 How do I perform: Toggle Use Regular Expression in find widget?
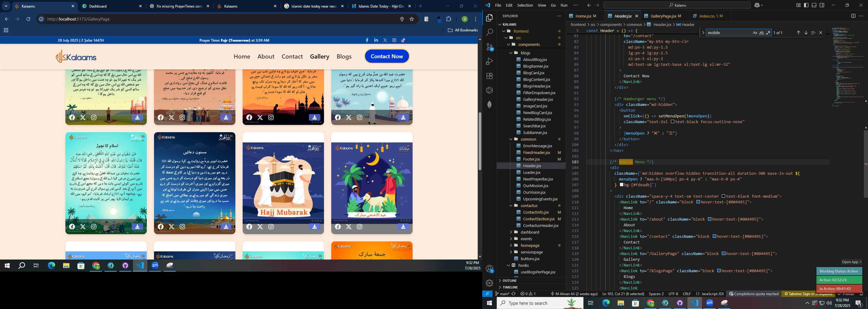pyautogui.click(x=768, y=33)
